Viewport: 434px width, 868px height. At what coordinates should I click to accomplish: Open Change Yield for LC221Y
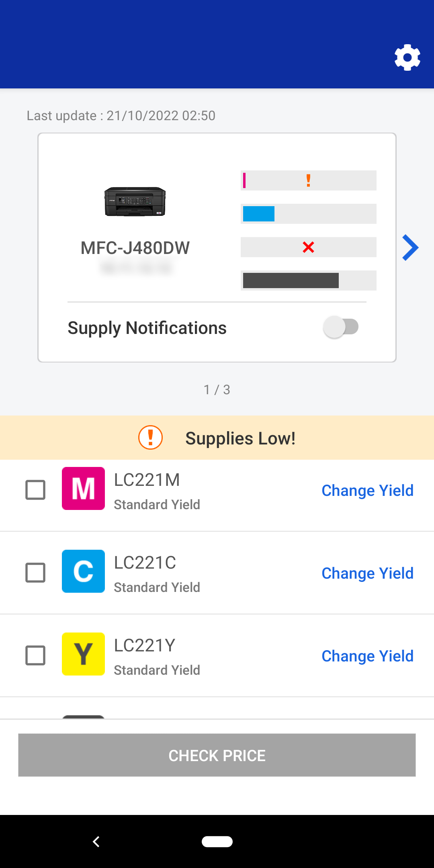coord(367,656)
